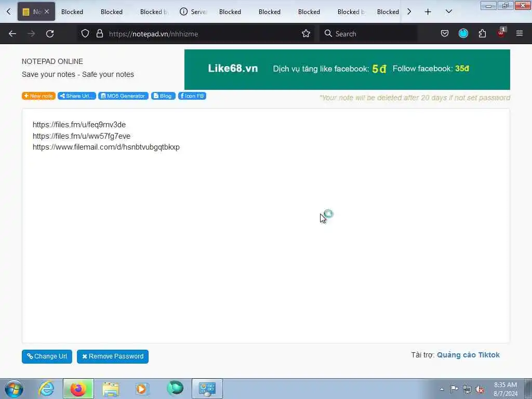Open the MD5 Generator tool
Screen dimensions: 532x399
pyautogui.click(x=123, y=96)
